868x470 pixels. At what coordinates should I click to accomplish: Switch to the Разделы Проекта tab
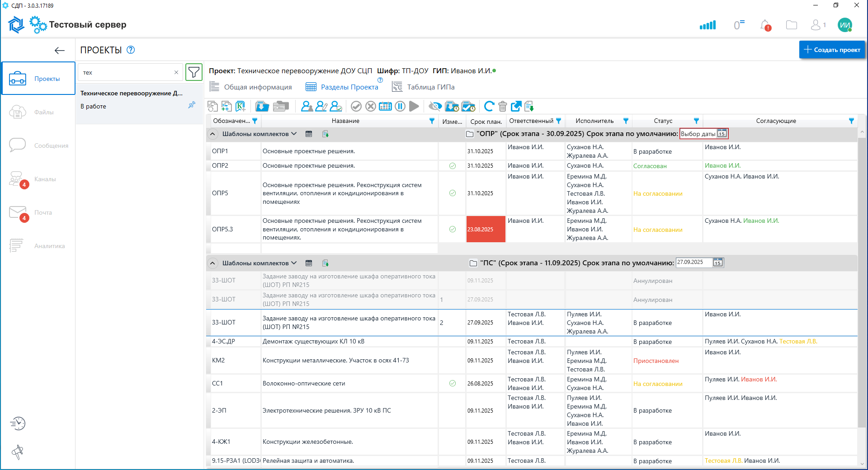(x=342, y=87)
